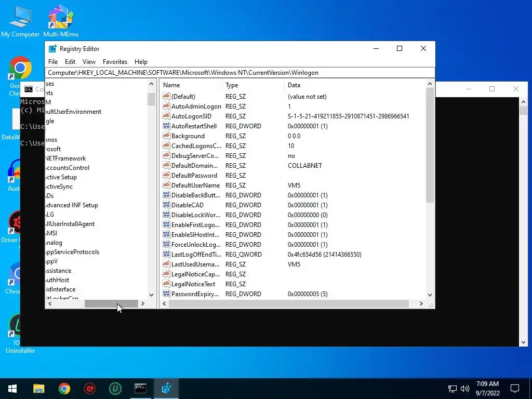532x399 pixels.
Task: Maximize the Command Prompt window
Action: (492, 89)
